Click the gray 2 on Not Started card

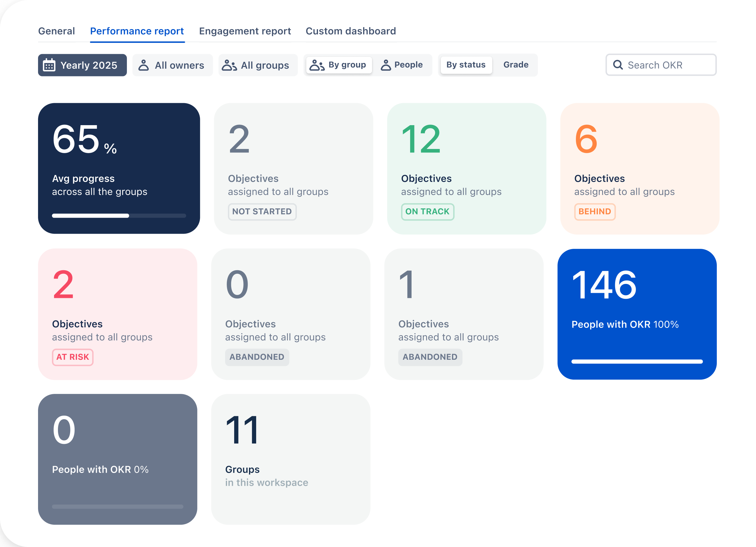tap(239, 139)
